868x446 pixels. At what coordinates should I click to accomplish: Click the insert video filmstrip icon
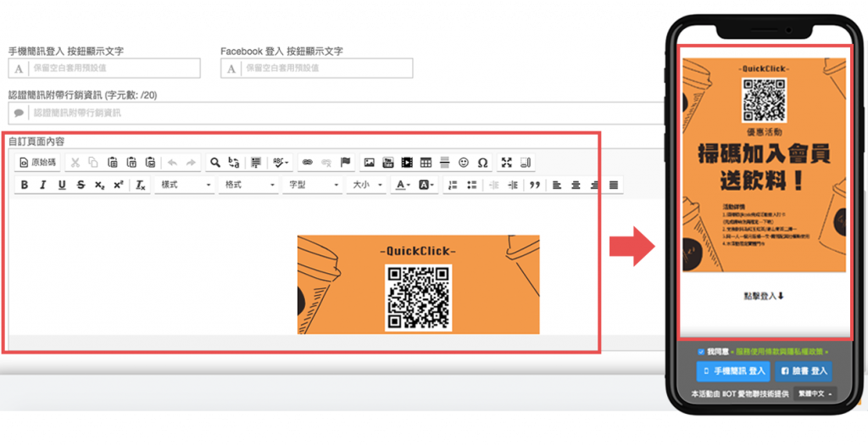407,162
